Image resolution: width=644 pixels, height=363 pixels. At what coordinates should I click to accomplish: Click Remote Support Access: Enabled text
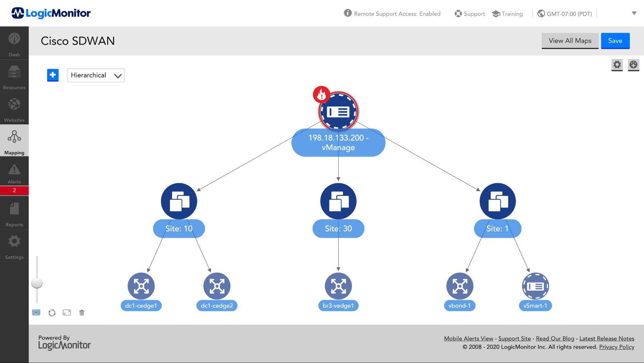coord(397,14)
